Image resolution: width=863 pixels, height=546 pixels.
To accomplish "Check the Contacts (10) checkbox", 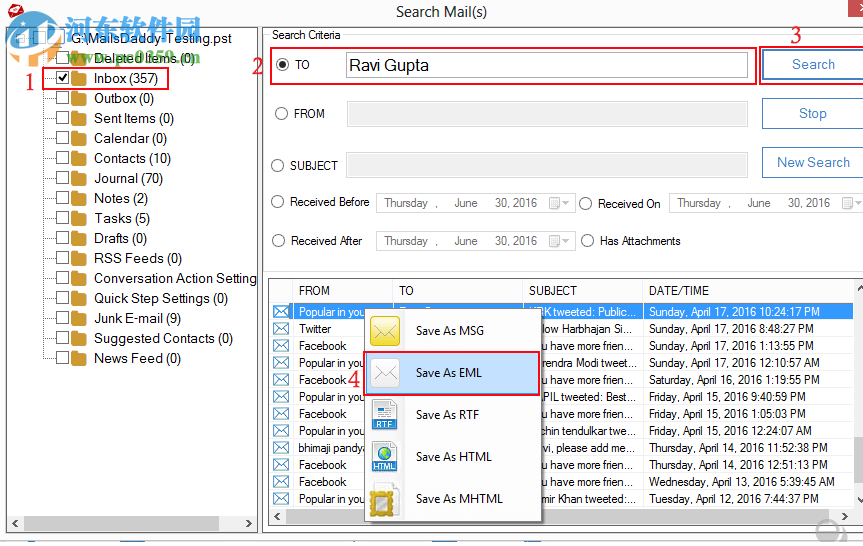I will [63, 158].
